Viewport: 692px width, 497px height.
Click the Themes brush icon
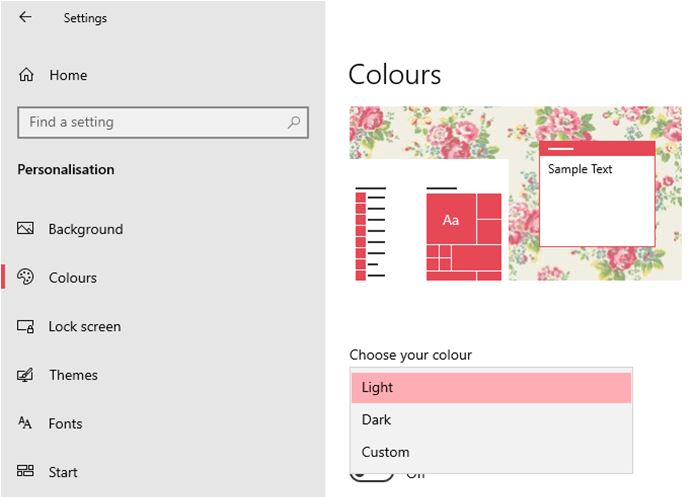tap(26, 375)
